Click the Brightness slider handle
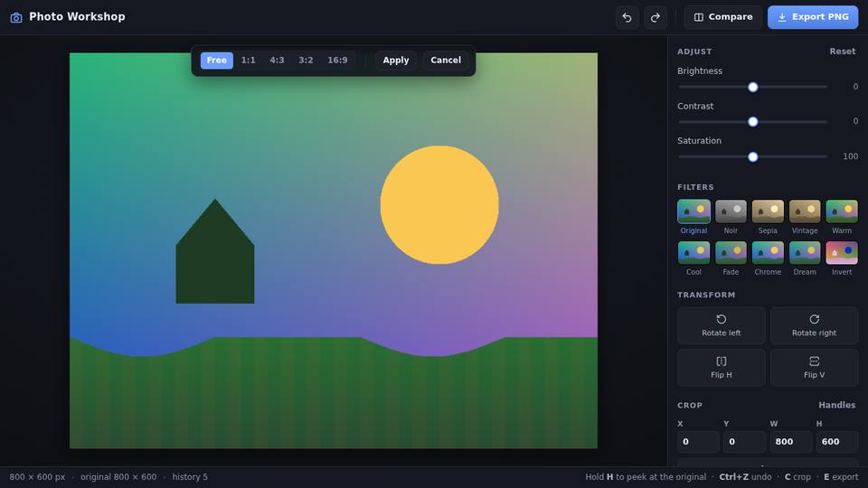The image size is (868, 488). 753,87
